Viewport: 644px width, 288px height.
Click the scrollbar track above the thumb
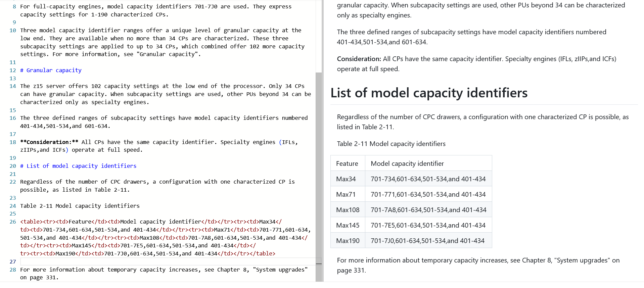coord(318,34)
